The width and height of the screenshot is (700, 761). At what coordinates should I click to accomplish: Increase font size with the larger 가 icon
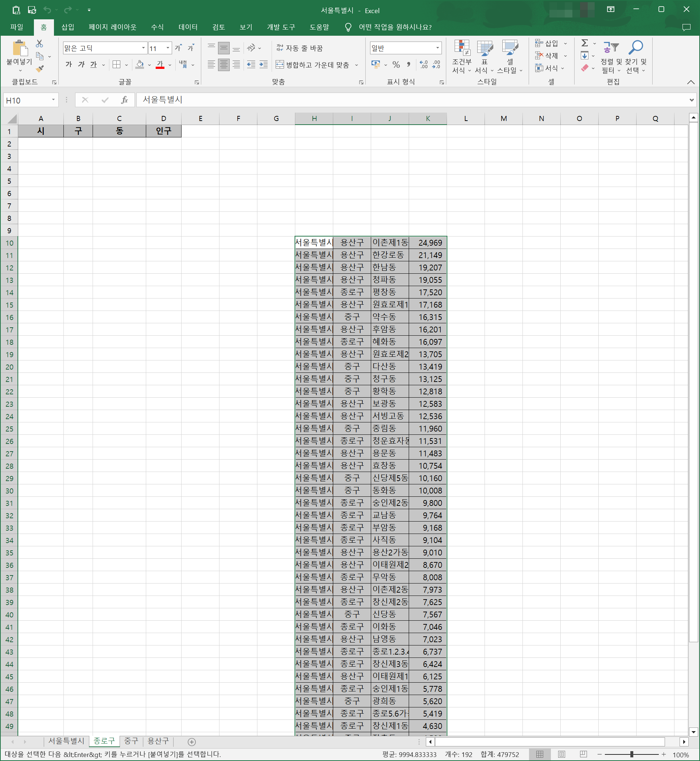pos(178,48)
